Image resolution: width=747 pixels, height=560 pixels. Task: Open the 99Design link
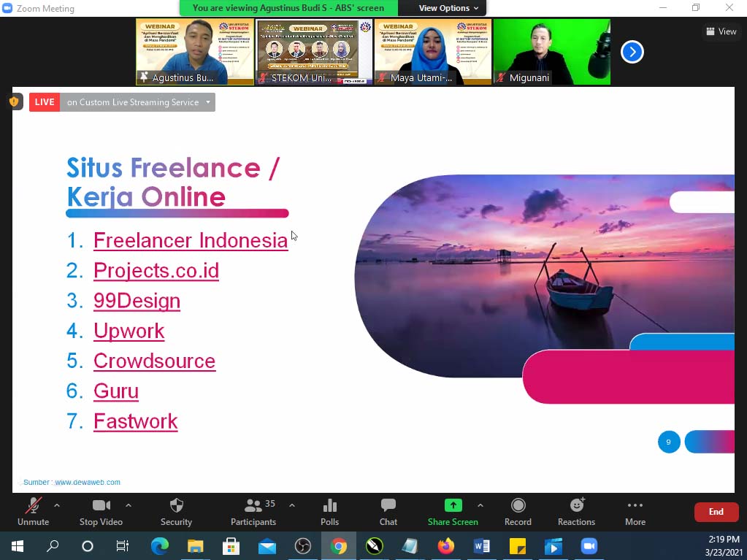pos(137,301)
